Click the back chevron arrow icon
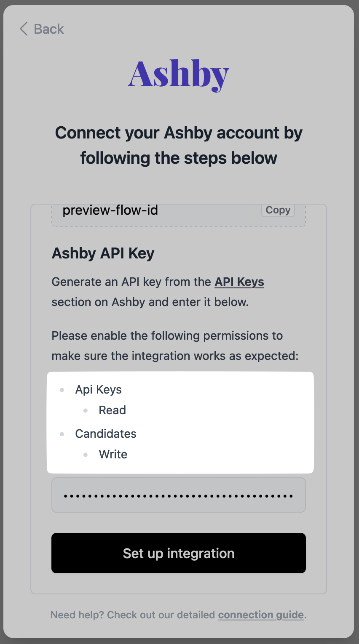The height and width of the screenshot is (644, 359). [24, 29]
